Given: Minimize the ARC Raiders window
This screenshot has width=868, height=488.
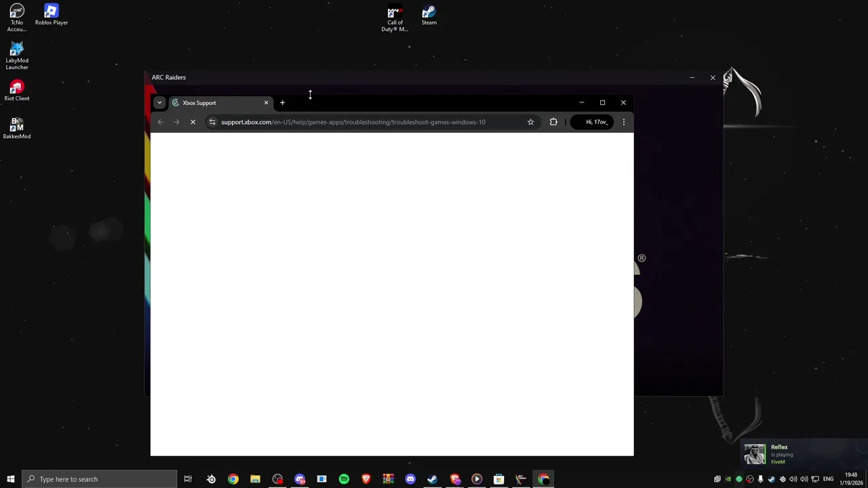Looking at the screenshot, I should click(692, 77).
